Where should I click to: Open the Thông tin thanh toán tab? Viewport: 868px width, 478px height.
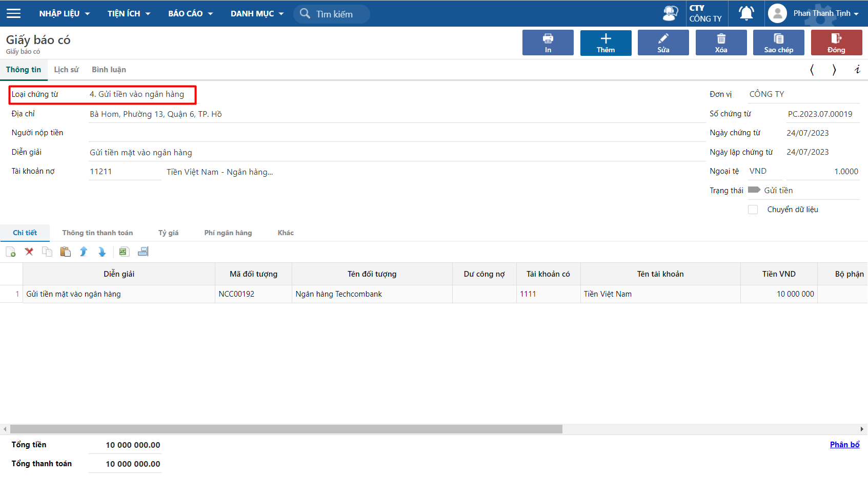coord(97,233)
